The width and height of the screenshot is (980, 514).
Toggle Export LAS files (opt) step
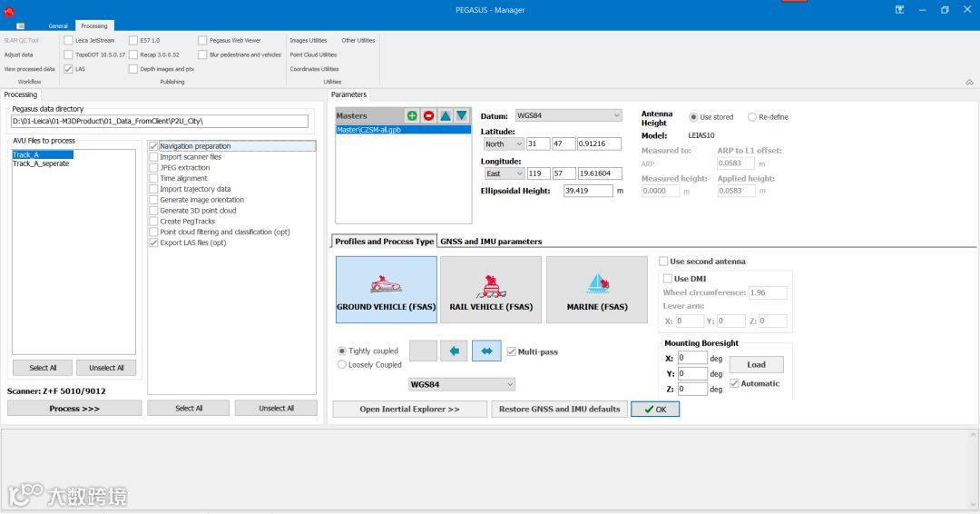click(x=153, y=242)
